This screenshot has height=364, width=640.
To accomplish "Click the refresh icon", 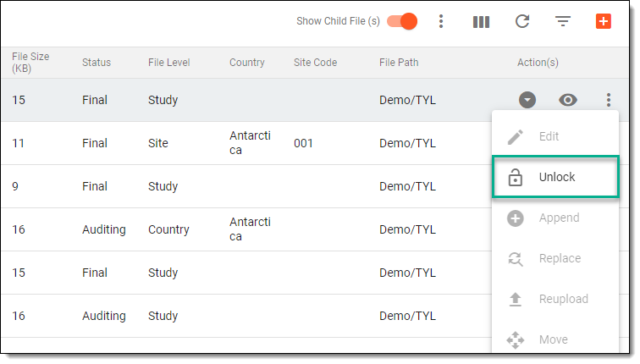I will (522, 21).
